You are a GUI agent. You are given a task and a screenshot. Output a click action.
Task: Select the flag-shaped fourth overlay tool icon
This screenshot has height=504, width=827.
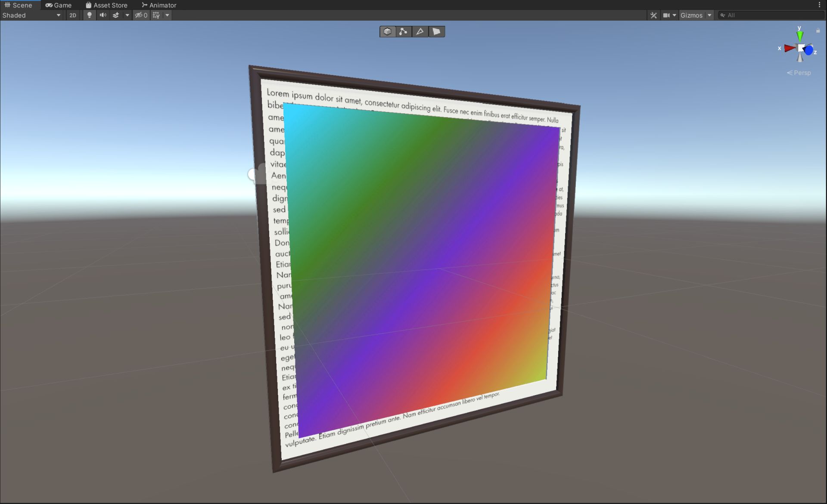[436, 31]
